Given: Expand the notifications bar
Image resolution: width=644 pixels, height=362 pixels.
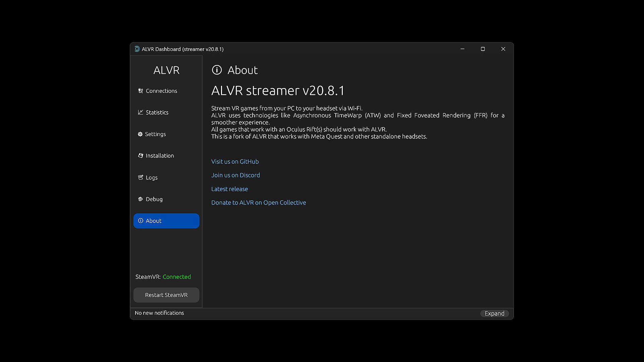Looking at the screenshot, I should tap(494, 313).
